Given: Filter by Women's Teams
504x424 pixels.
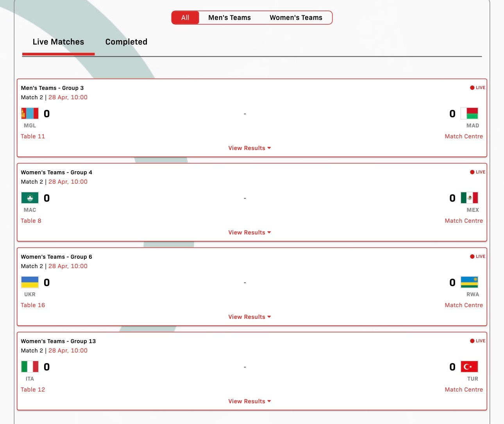Looking at the screenshot, I should coord(296,18).
